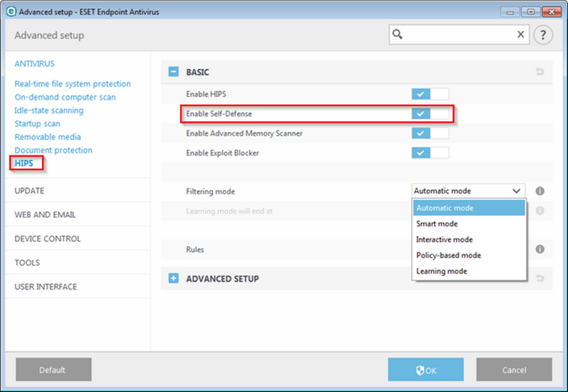Click the search magnifier icon

[x=397, y=34]
